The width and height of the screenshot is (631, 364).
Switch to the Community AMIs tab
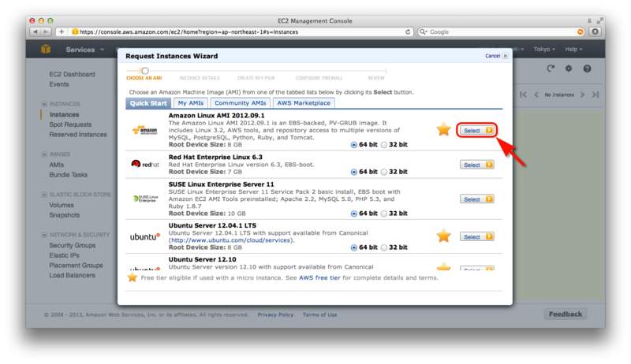coord(241,103)
